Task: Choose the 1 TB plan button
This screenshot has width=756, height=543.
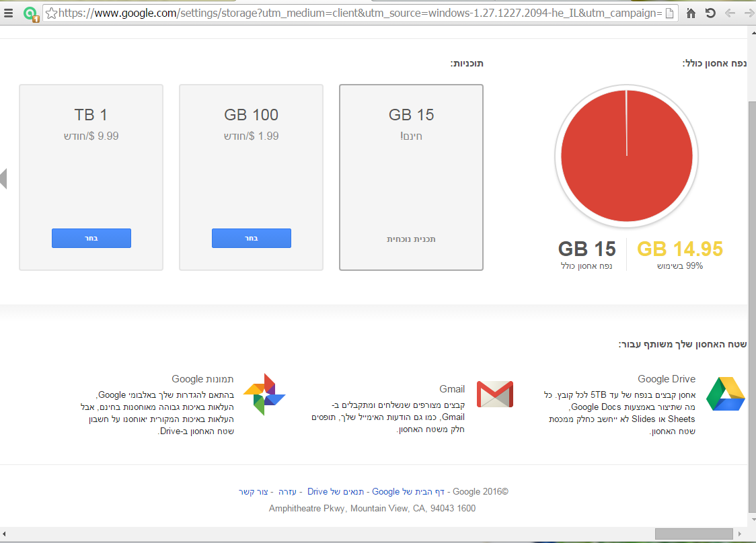Action: pos(91,238)
